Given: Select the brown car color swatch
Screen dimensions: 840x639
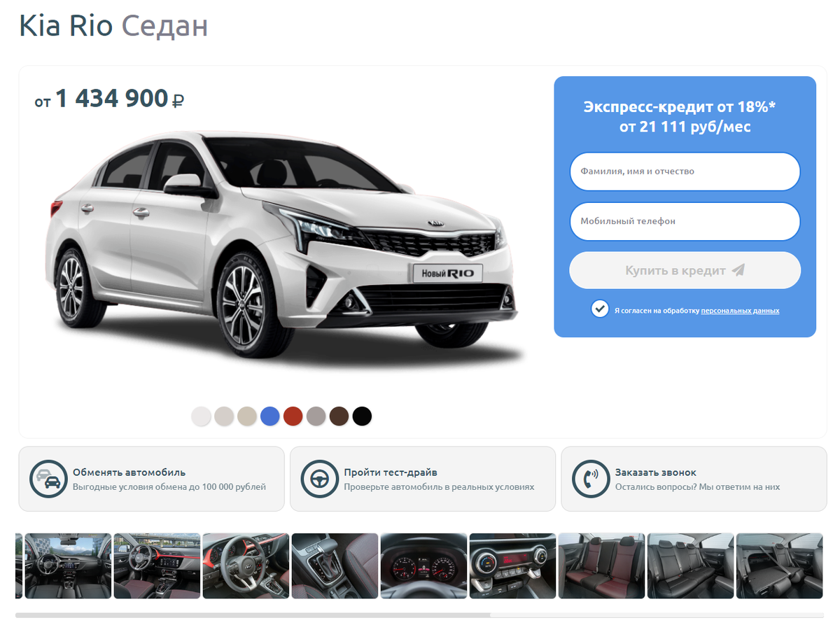Looking at the screenshot, I should (x=339, y=416).
